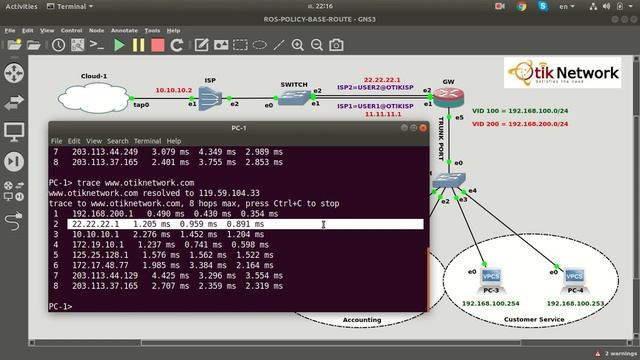Zoom out of the topology
Image resolution: width=640 pixels, height=360 pixels.
(317, 45)
